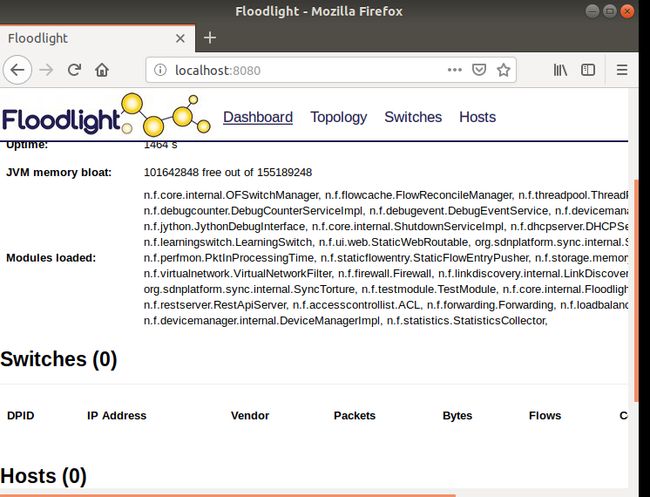Viewport: 650px width, 497px height.
Task: Click the Floodlight logo
Action: pos(106,115)
